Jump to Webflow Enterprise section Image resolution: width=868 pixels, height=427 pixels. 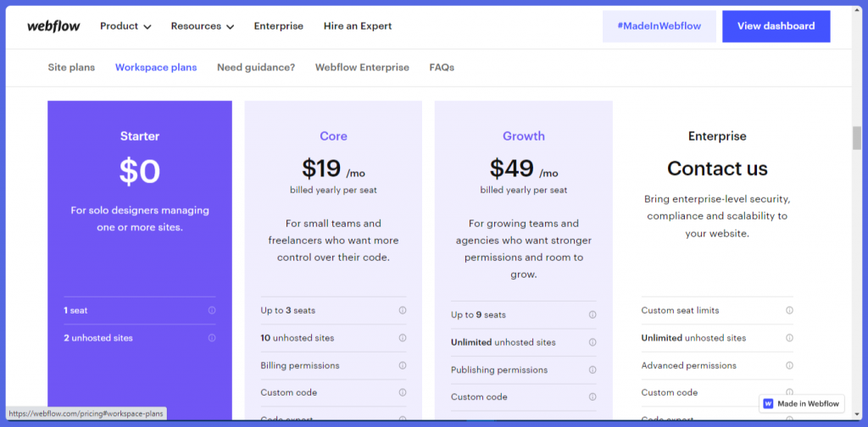coord(362,68)
